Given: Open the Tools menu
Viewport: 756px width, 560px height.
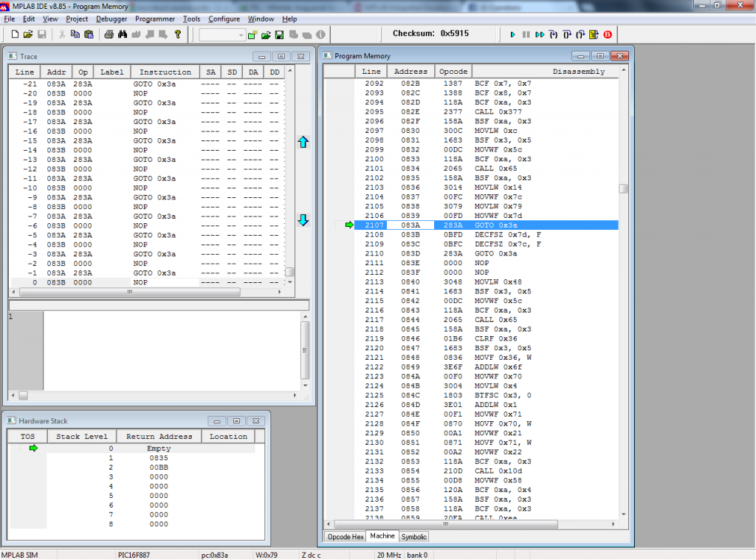Looking at the screenshot, I should [x=191, y=18].
